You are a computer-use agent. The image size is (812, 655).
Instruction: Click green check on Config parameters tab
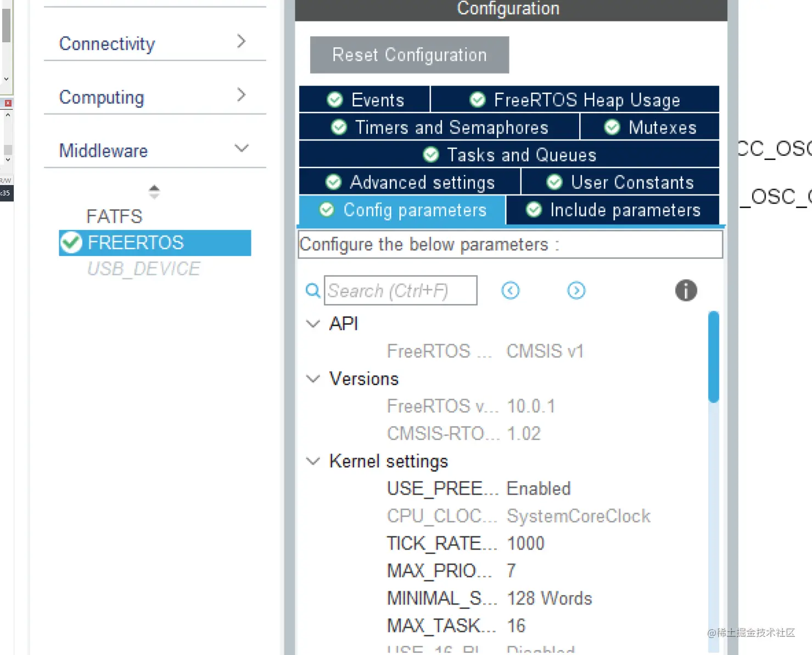pyautogui.click(x=327, y=209)
